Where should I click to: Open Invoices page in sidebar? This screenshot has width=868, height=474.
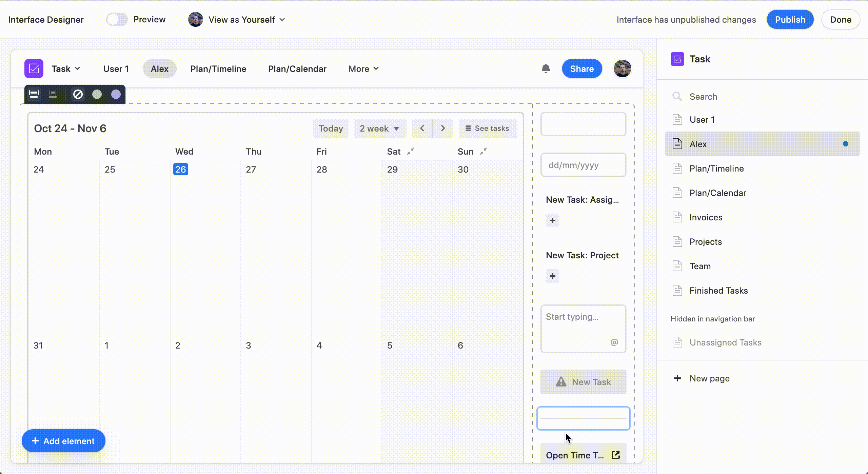pos(706,217)
